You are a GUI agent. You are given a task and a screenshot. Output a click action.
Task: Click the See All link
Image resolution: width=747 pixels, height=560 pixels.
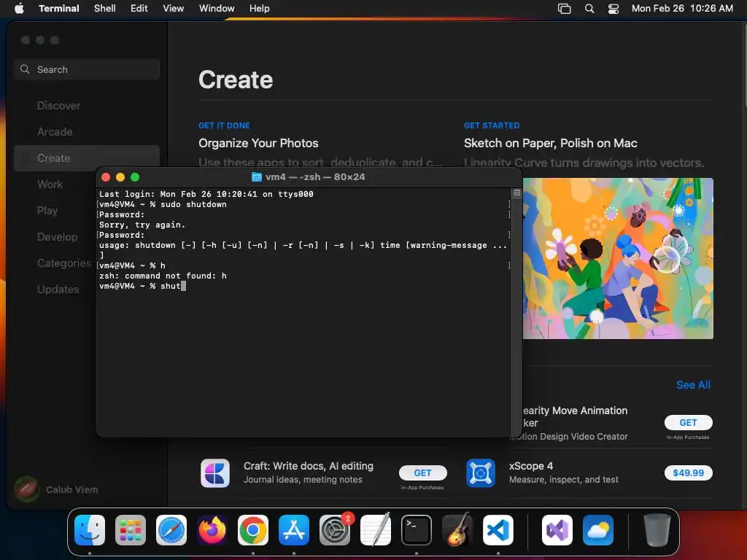click(x=693, y=385)
